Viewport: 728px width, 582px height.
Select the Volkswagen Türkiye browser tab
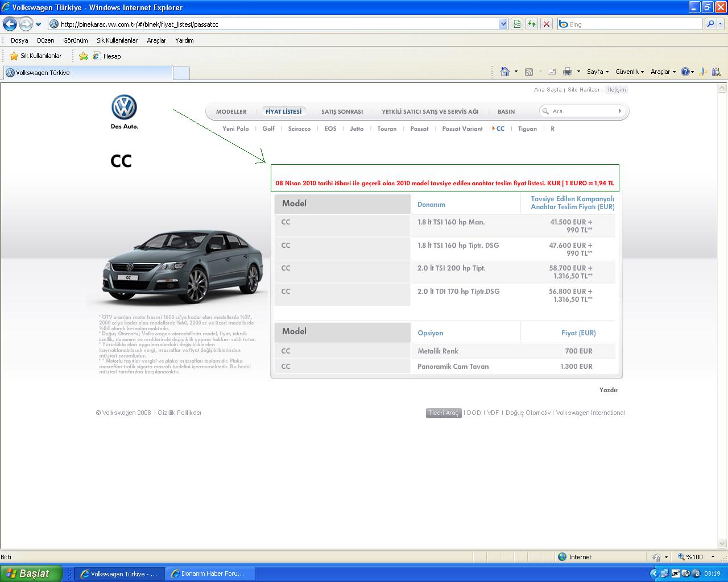click(x=88, y=73)
